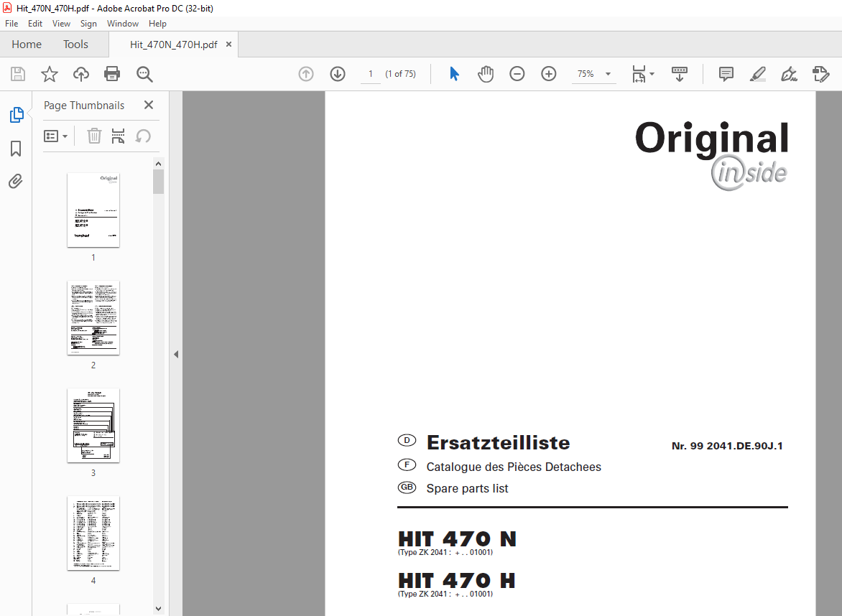Viewport: 842px width, 616px height.
Task: Zoom in with plus icon
Action: point(549,74)
